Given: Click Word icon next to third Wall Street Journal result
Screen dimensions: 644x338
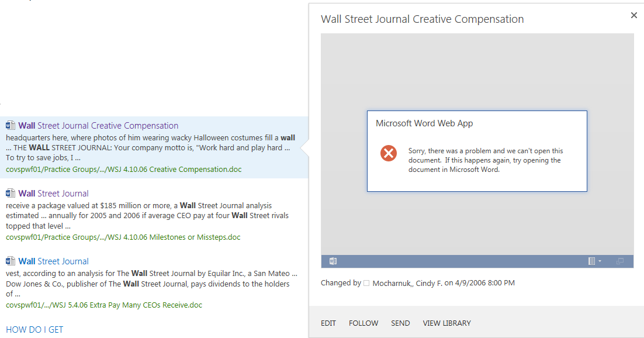Looking at the screenshot, I should click(x=11, y=261).
